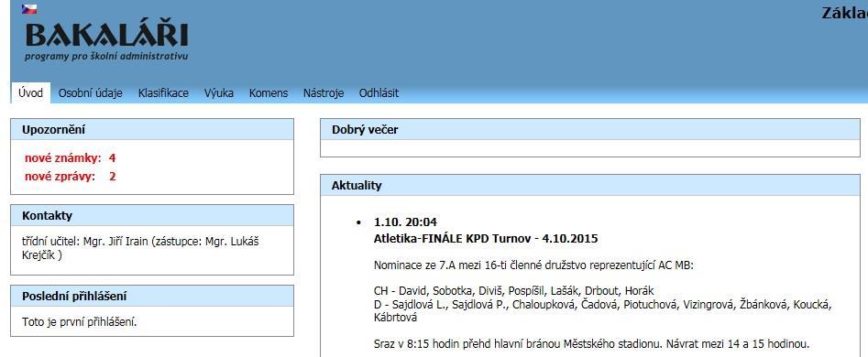The height and width of the screenshot is (357, 868).
Task: Open the Klasifikace menu
Action: pos(163,92)
